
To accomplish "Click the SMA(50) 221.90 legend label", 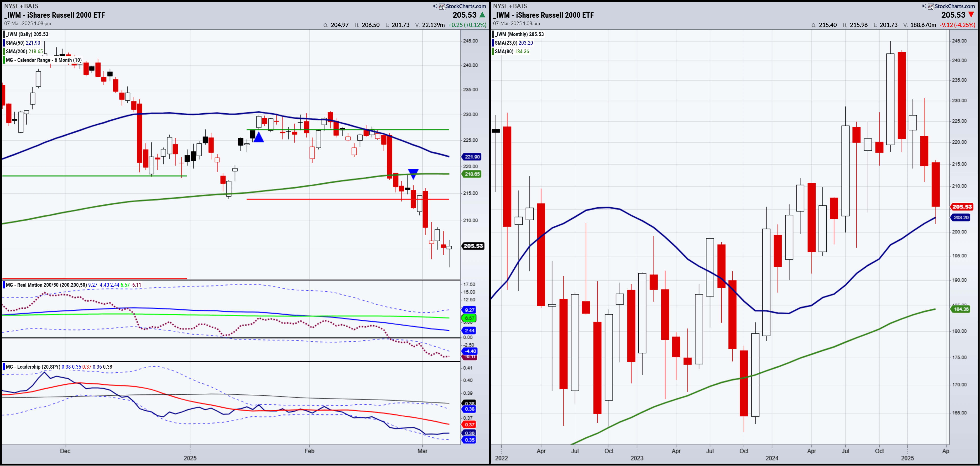I will 23,43.
